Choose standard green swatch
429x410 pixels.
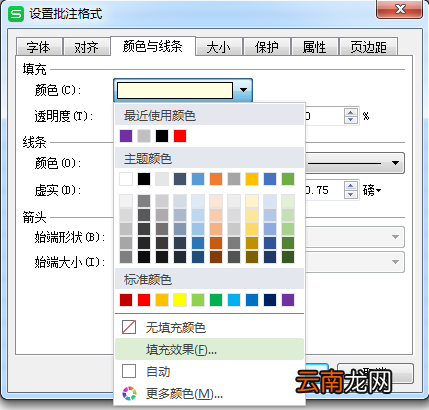pyautogui.click(x=216, y=300)
